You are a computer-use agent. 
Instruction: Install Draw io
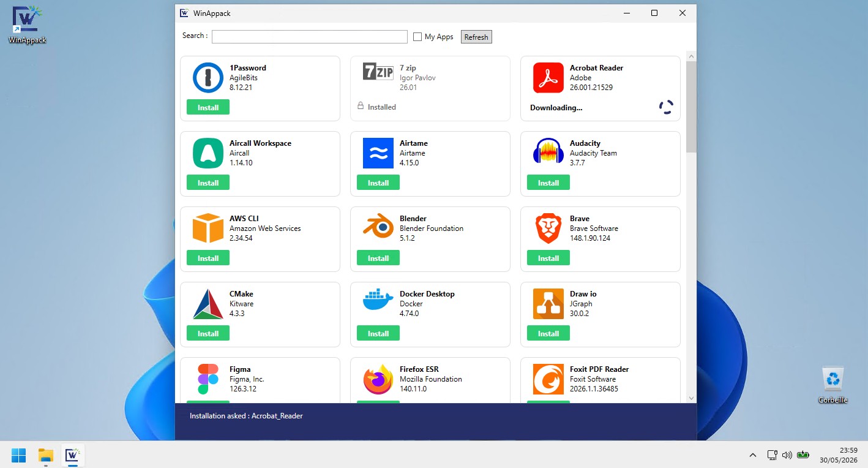pyautogui.click(x=548, y=333)
